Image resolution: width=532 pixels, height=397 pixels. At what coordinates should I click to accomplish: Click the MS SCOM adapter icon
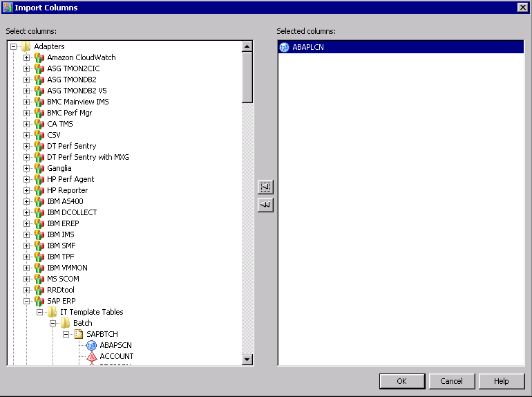pos(39,279)
